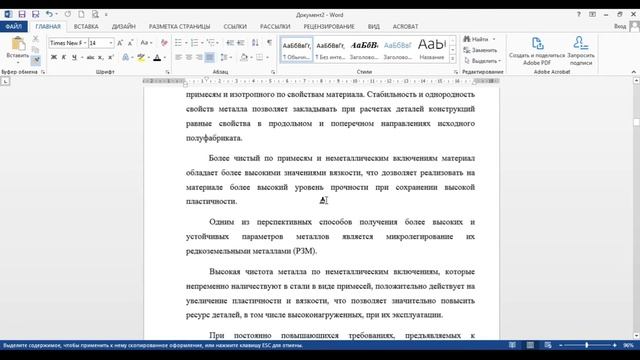The image size is (640, 360).
Task: Toggle the Format Painter brush
Action: point(36,60)
